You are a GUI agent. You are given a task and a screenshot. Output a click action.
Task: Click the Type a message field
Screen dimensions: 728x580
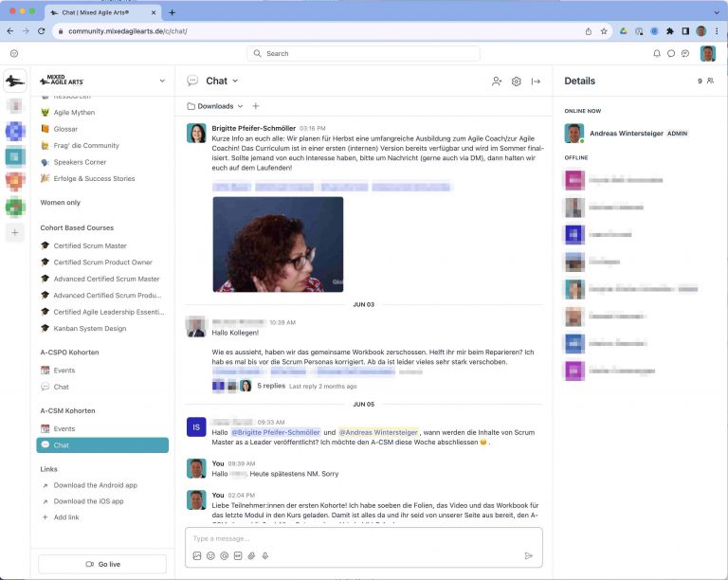tap(360, 538)
